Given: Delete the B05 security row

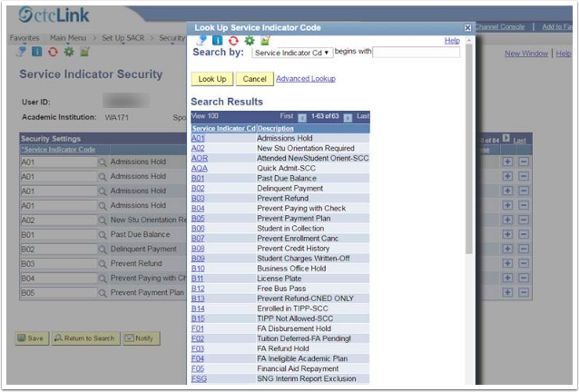Looking at the screenshot, I should point(524,292).
